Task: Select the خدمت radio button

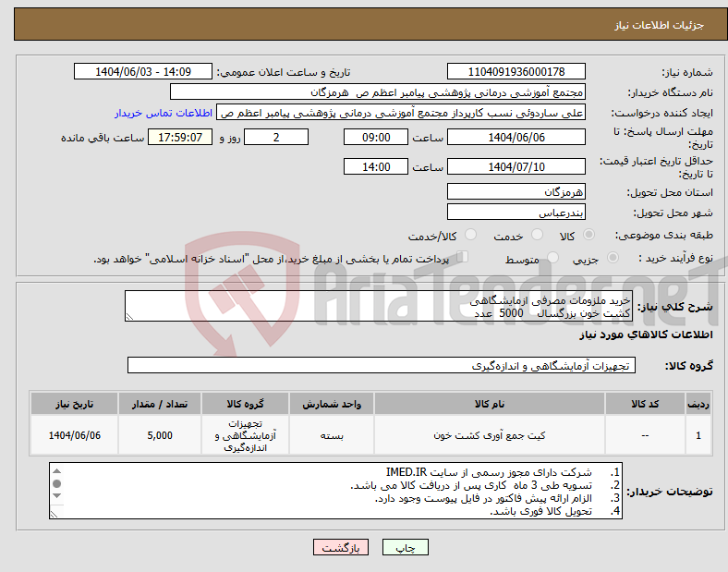Action: tap(537, 235)
